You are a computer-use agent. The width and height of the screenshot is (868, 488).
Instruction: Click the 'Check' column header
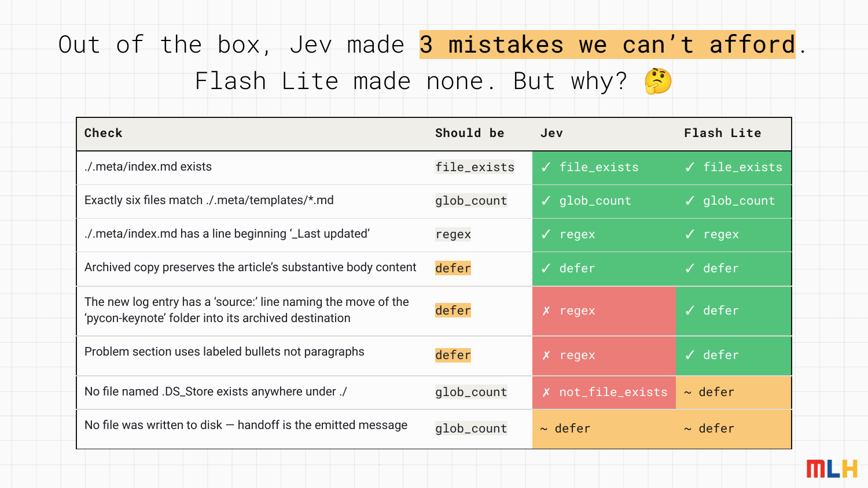click(x=104, y=133)
